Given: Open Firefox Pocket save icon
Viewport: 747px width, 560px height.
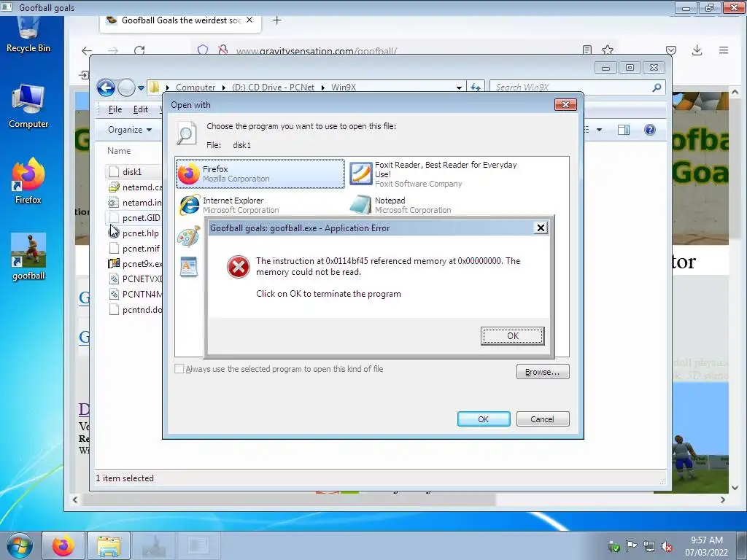Looking at the screenshot, I should pyautogui.click(x=671, y=50).
